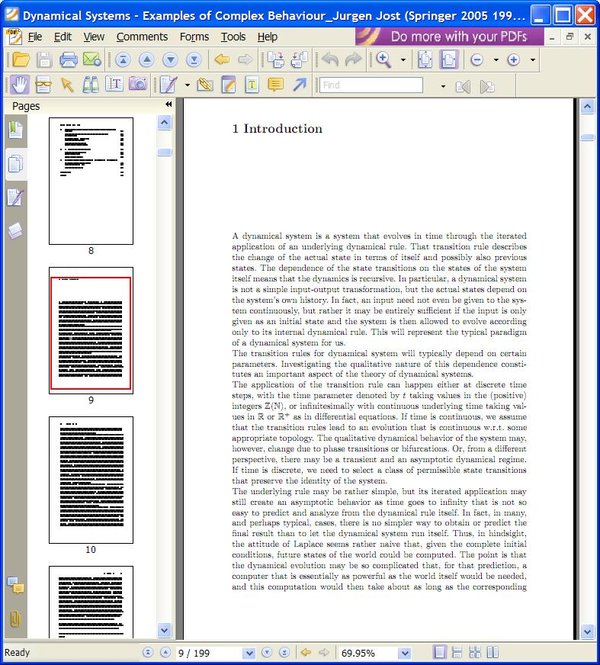Image resolution: width=600 pixels, height=665 pixels.
Task: Select the arrow Select Annotation tool
Action: pyautogui.click(x=67, y=85)
